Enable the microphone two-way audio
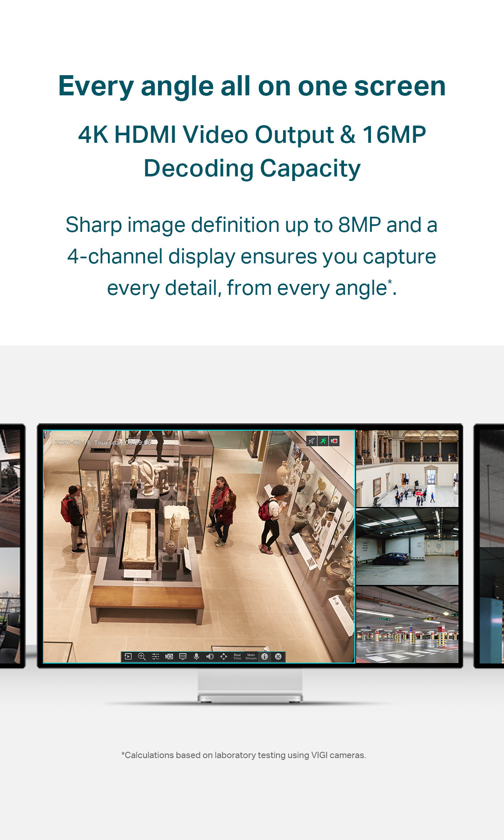 [196, 656]
